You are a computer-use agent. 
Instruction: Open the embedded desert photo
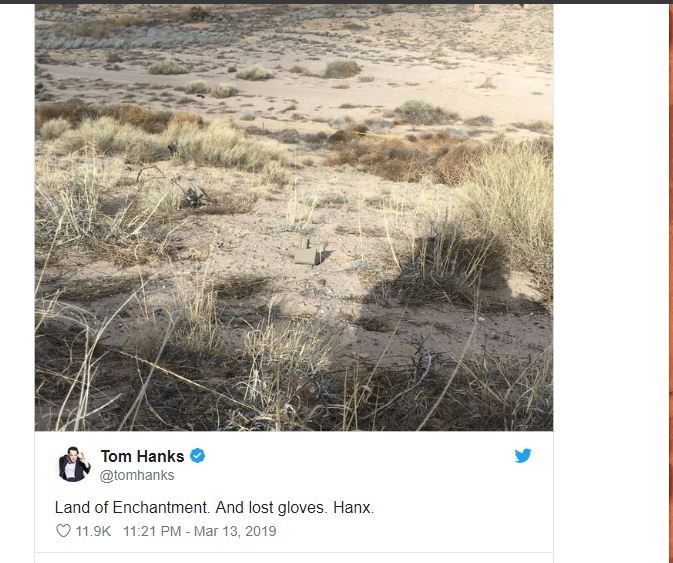tap(294, 217)
